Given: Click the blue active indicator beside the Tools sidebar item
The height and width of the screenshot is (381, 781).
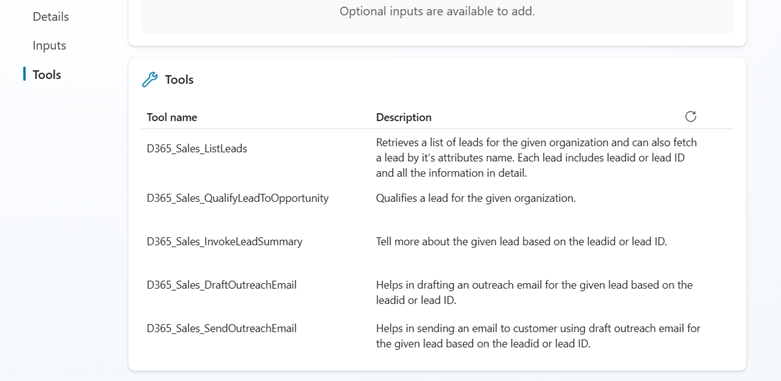Looking at the screenshot, I should pyautogui.click(x=24, y=74).
